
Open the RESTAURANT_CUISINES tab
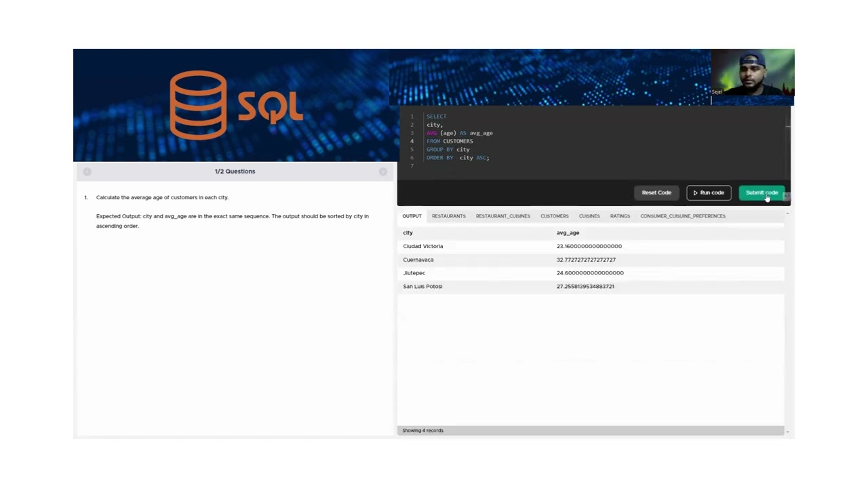pos(503,216)
